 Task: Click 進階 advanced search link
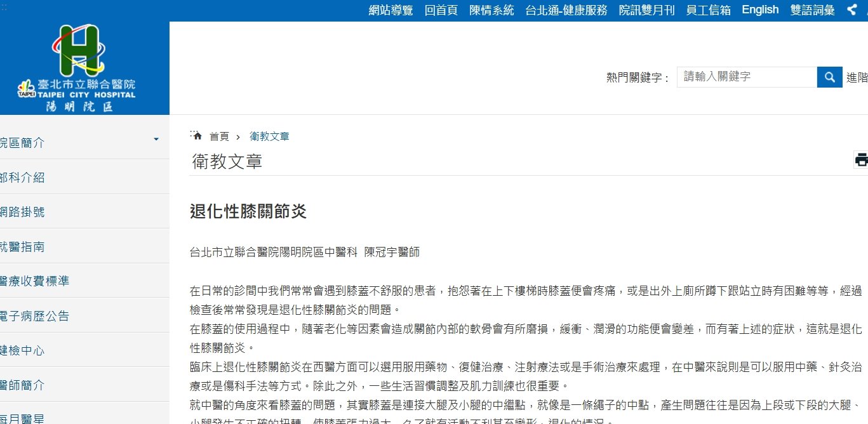click(857, 77)
